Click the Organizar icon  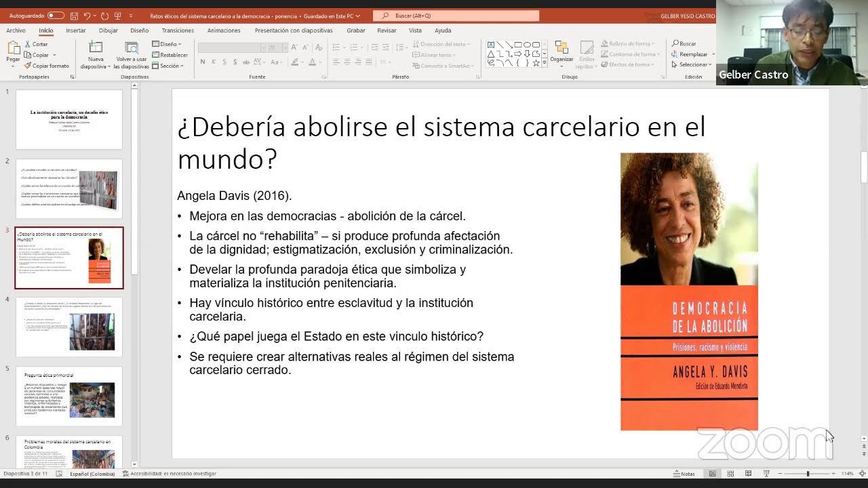pyautogui.click(x=561, y=47)
